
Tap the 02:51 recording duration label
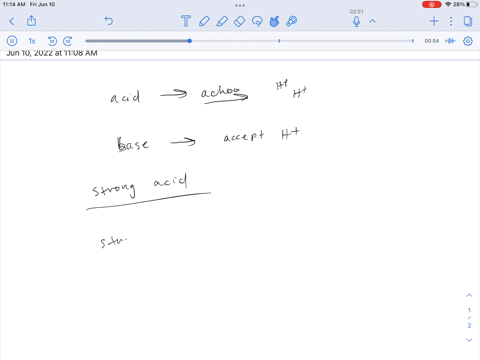pyautogui.click(x=356, y=12)
